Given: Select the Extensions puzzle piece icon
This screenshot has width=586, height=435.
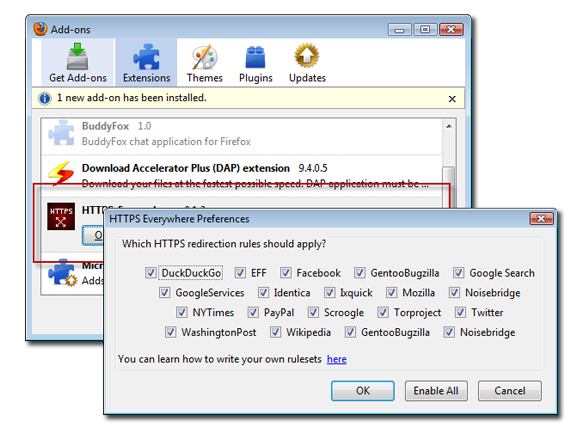Looking at the screenshot, I should pos(146,57).
